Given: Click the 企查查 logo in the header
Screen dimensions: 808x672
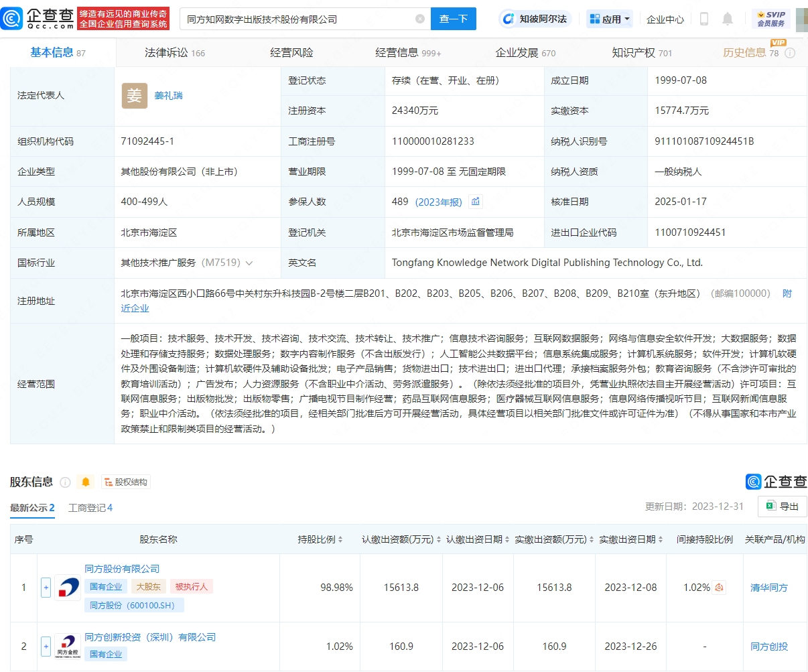Looking at the screenshot, I should tap(38, 19).
